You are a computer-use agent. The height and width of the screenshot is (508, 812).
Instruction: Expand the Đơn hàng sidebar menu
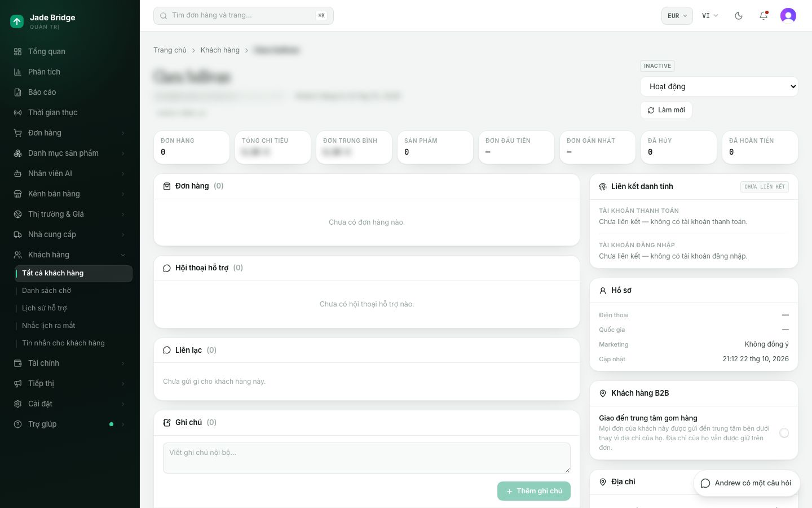point(70,133)
